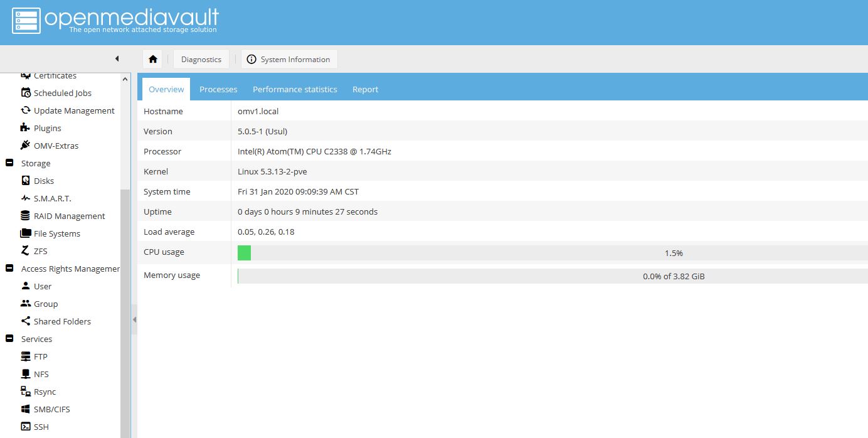Collapse the Storage tree section
The width and height of the screenshot is (868, 438).
pyautogui.click(x=9, y=163)
